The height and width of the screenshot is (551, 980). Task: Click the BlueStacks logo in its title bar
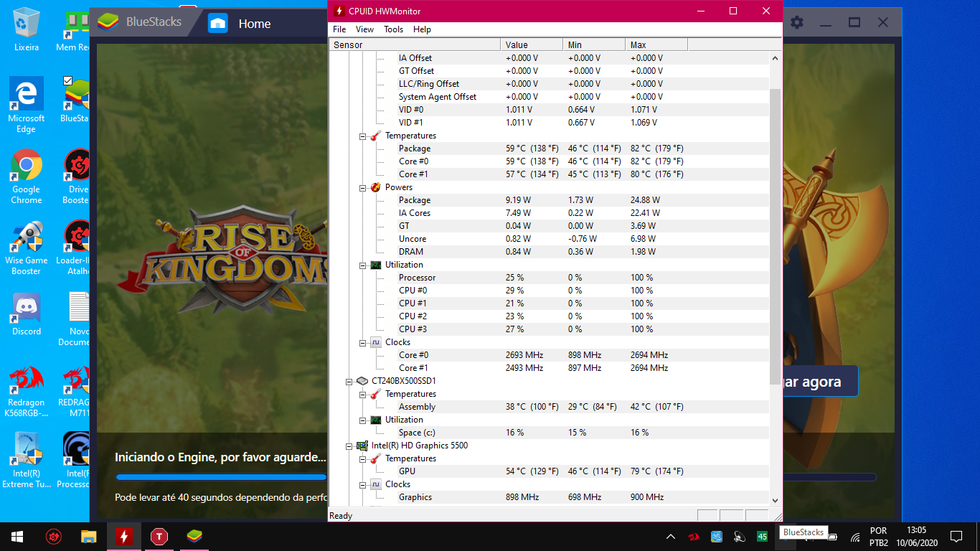[108, 22]
